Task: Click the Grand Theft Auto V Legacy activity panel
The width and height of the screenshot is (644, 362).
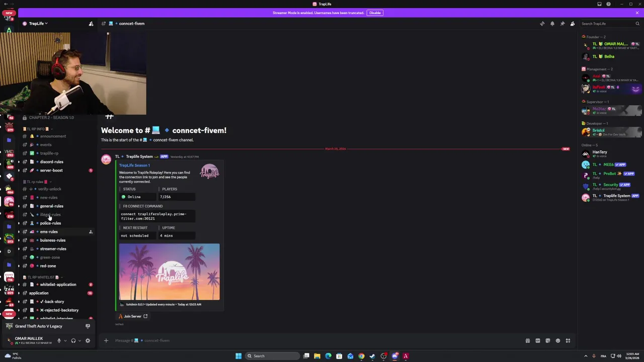Action: point(48,326)
